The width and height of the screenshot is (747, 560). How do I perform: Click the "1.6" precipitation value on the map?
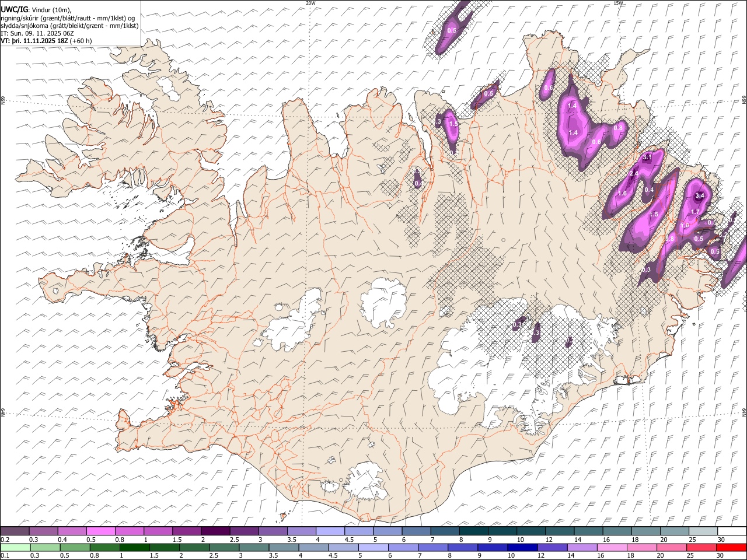[622, 194]
